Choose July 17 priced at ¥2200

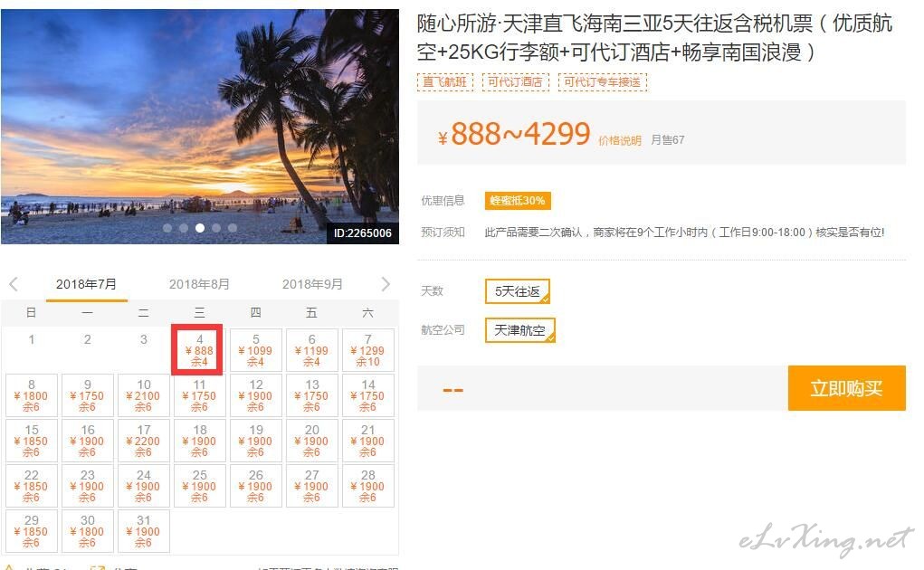point(143,441)
